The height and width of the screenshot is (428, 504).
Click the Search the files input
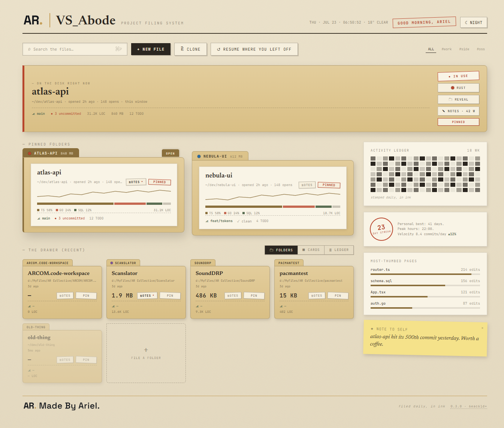75,49
